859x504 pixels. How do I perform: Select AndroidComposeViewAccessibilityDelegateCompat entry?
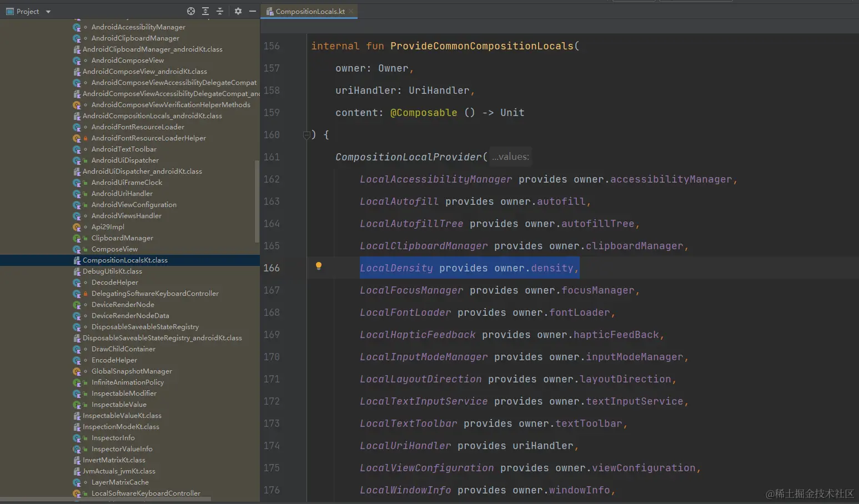(x=174, y=83)
